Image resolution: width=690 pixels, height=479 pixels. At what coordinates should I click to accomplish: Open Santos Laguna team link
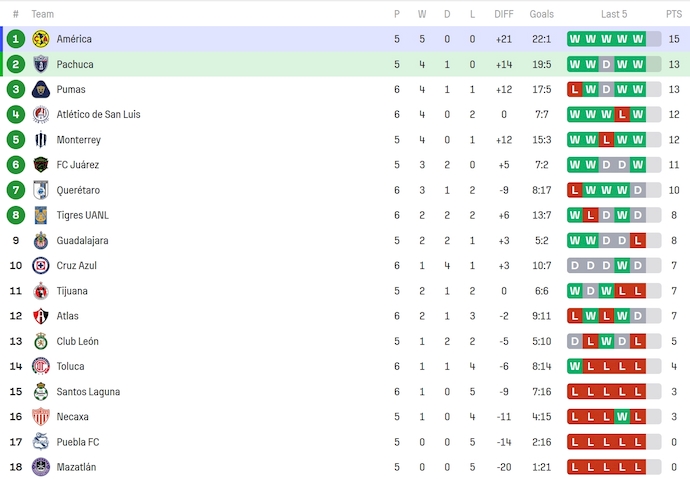pos(88,391)
